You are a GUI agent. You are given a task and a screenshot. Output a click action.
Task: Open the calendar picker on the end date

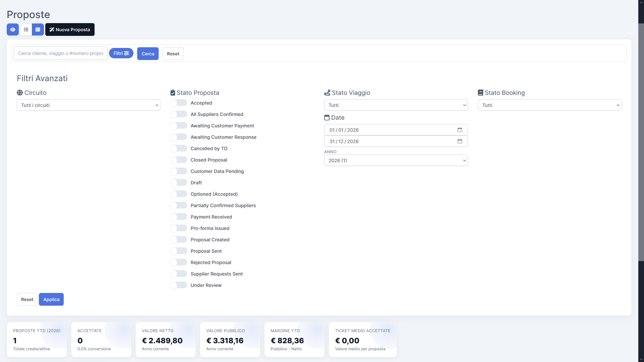460,141
